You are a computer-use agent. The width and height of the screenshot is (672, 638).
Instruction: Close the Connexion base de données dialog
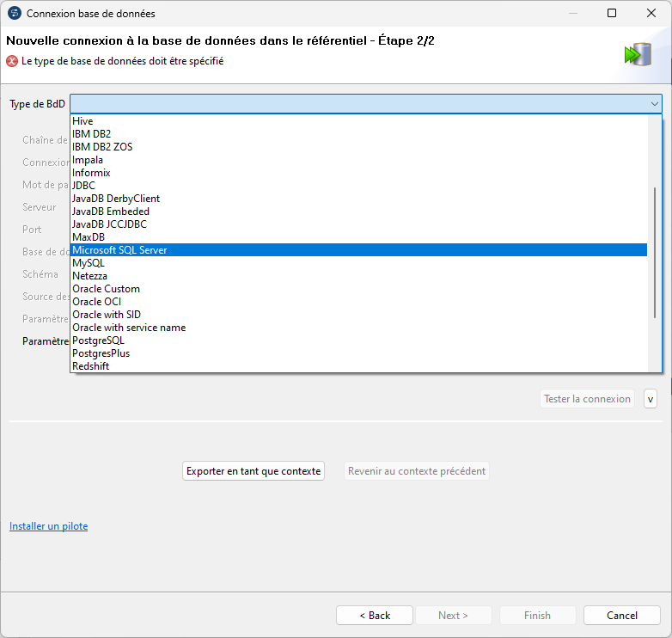coord(651,13)
